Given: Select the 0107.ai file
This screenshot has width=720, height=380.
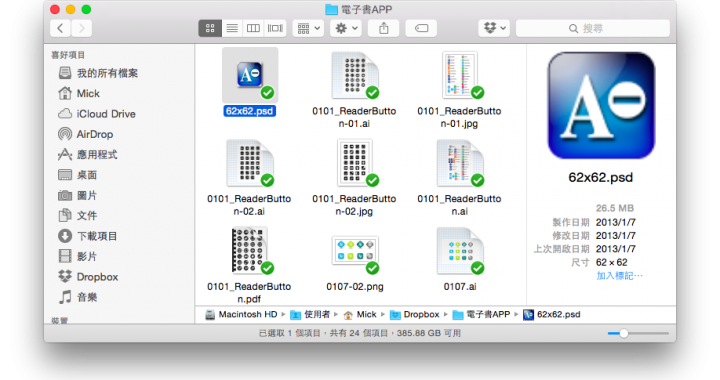Looking at the screenshot, I should [x=460, y=251].
